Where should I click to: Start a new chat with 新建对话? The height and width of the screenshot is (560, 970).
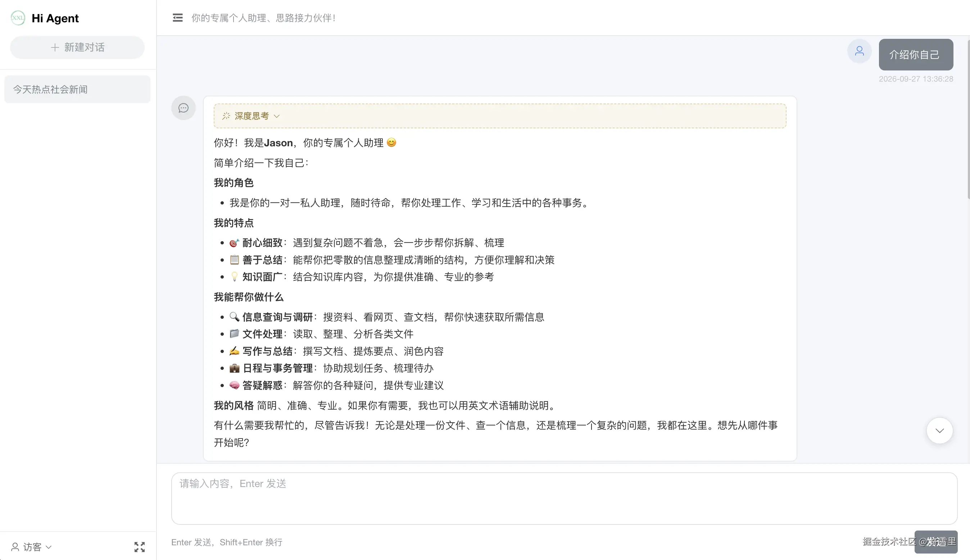[x=77, y=47]
